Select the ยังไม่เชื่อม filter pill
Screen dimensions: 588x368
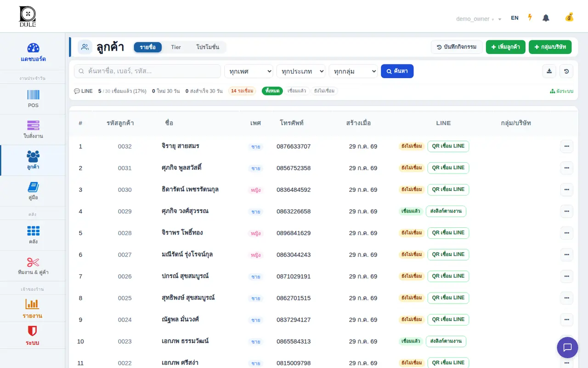coord(324,91)
